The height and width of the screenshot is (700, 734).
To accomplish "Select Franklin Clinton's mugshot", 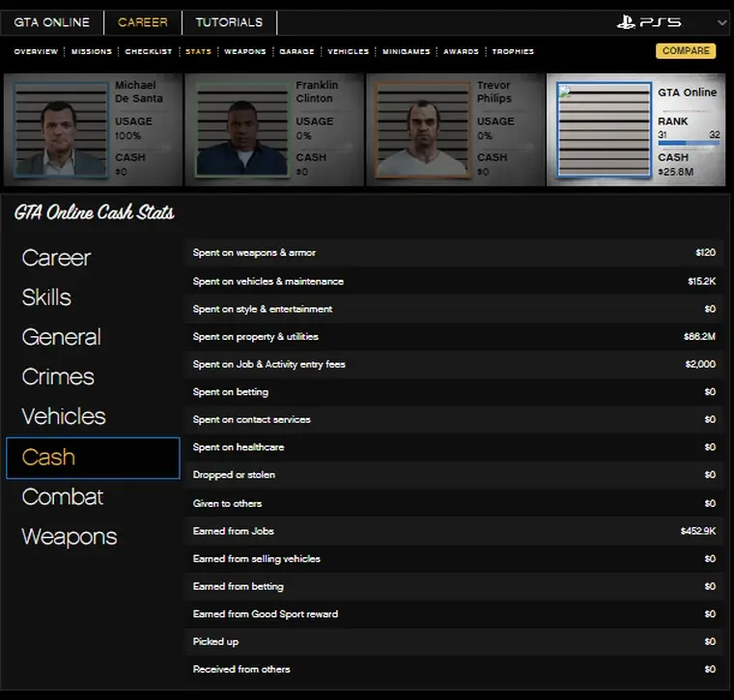I will [241, 128].
